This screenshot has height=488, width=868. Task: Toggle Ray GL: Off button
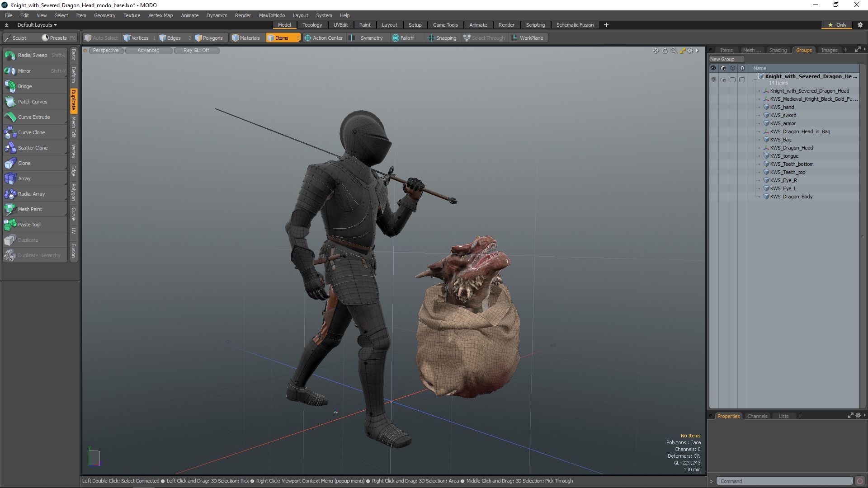[x=196, y=51]
